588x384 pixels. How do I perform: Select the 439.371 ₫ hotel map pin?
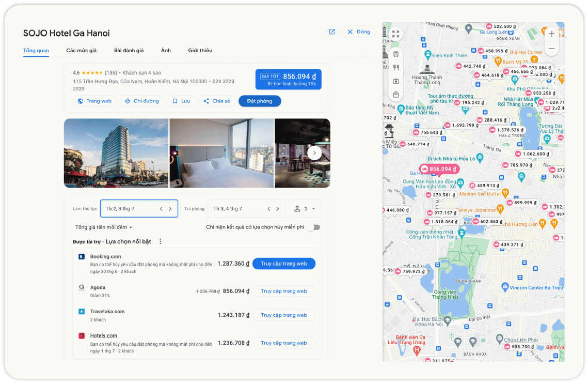[509, 244]
